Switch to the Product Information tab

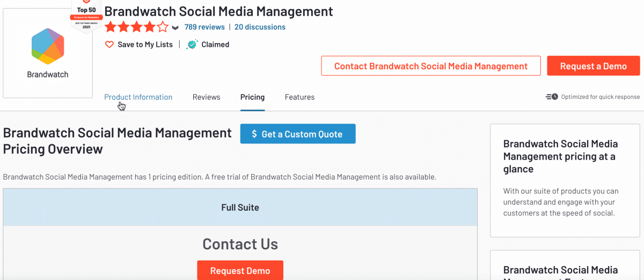pyautogui.click(x=138, y=97)
